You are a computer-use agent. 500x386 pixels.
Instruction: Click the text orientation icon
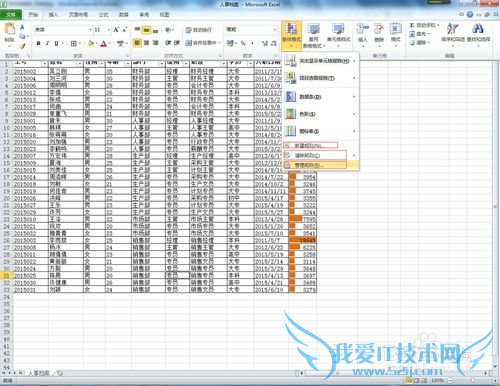(168, 30)
